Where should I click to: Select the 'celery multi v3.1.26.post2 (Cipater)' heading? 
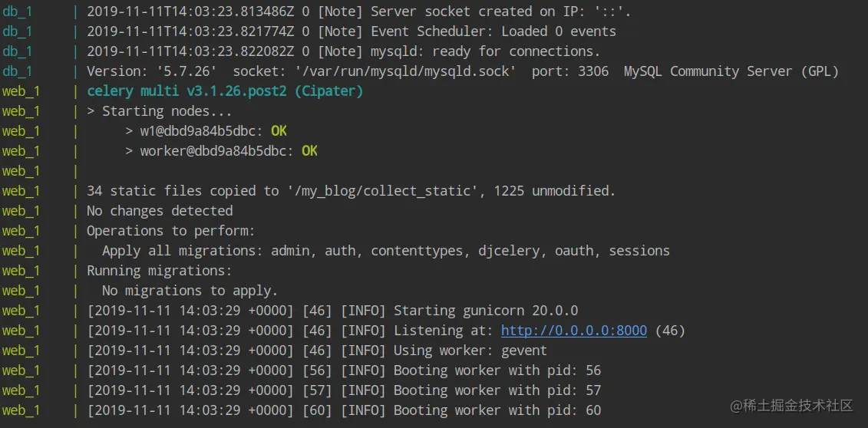coord(225,91)
